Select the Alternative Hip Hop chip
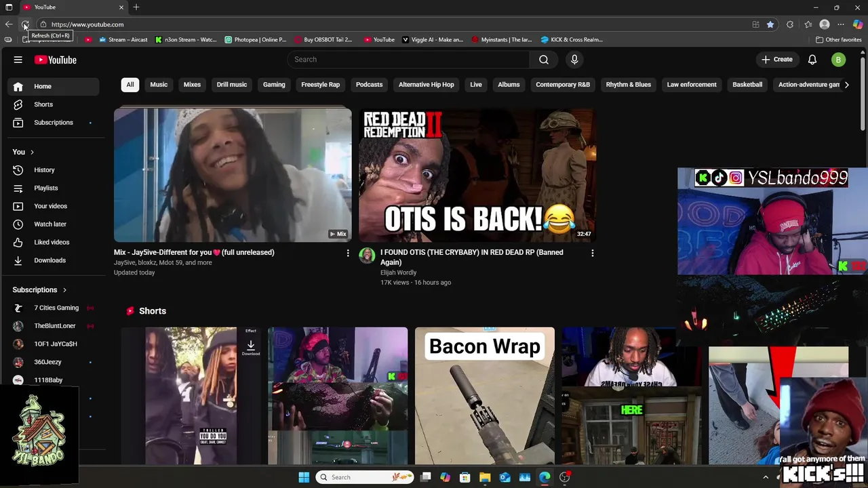 tap(427, 85)
